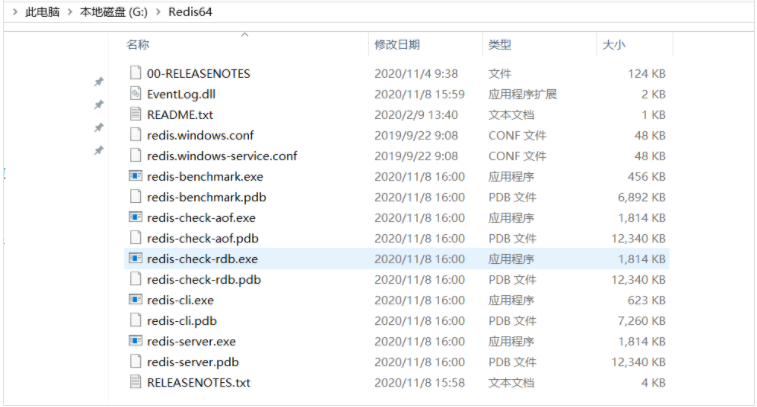Select the EventLog.dll file name
The width and height of the screenshot is (757, 407).
point(181,94)
